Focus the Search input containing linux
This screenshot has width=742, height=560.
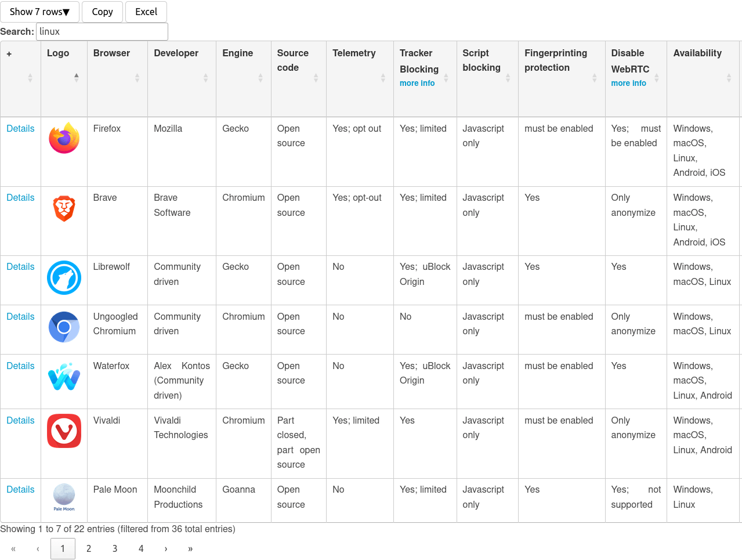(x=102, y=31)
